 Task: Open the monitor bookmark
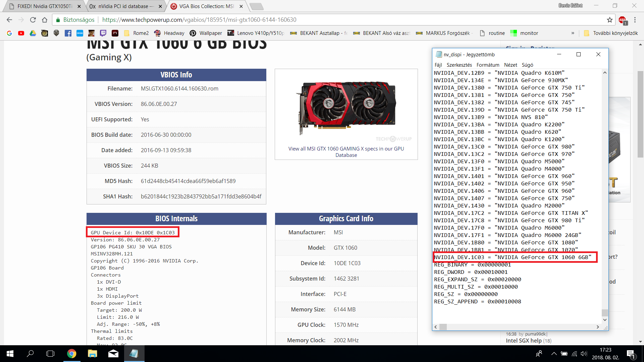point(524,33)
